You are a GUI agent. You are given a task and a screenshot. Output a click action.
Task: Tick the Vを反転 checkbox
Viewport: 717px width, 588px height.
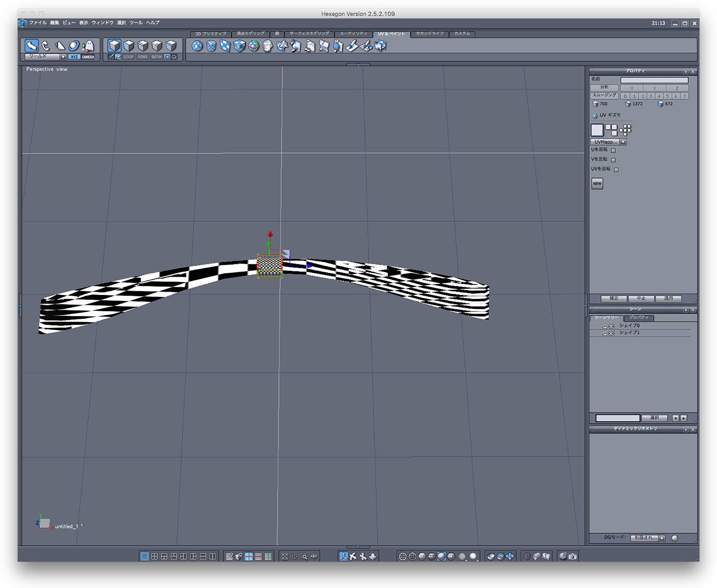click(613, 160)
